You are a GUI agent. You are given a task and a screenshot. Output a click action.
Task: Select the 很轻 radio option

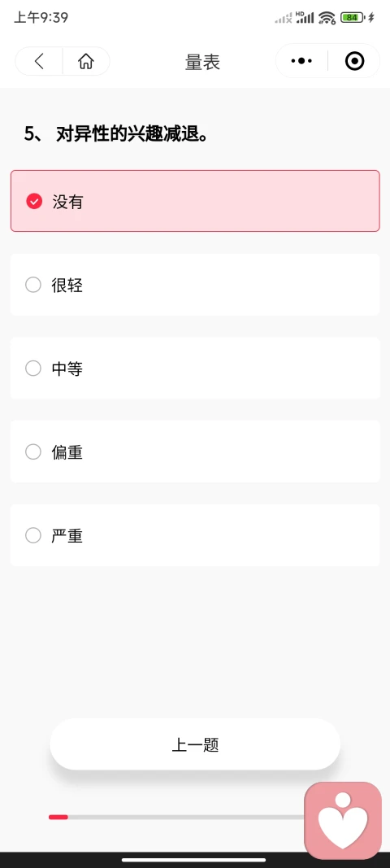pyautogui.click(x=33, y=285)
